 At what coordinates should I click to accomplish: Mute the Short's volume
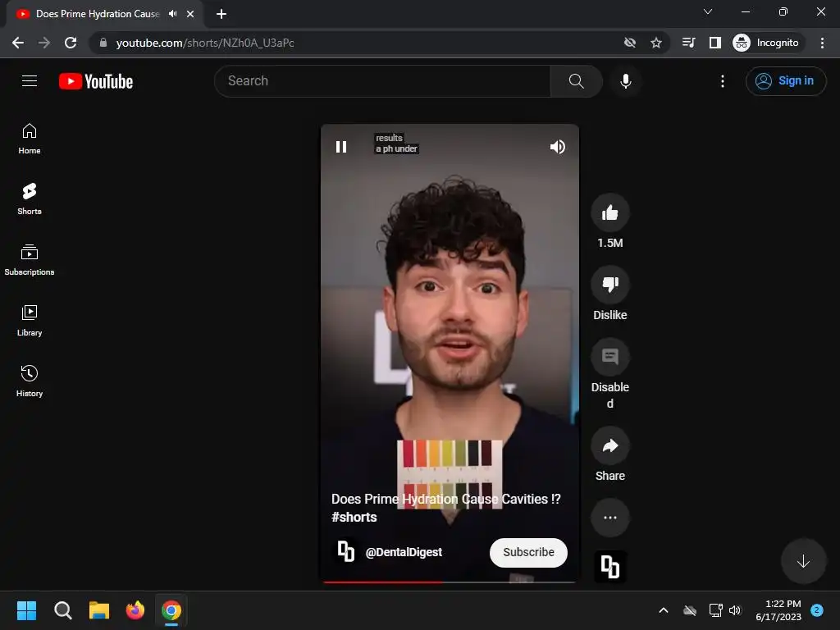coord(557,147)
